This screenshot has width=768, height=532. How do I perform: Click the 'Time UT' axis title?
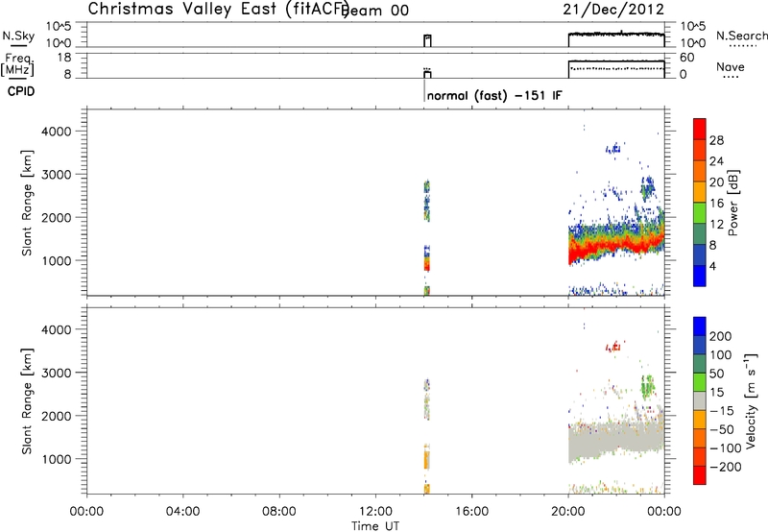375,526
